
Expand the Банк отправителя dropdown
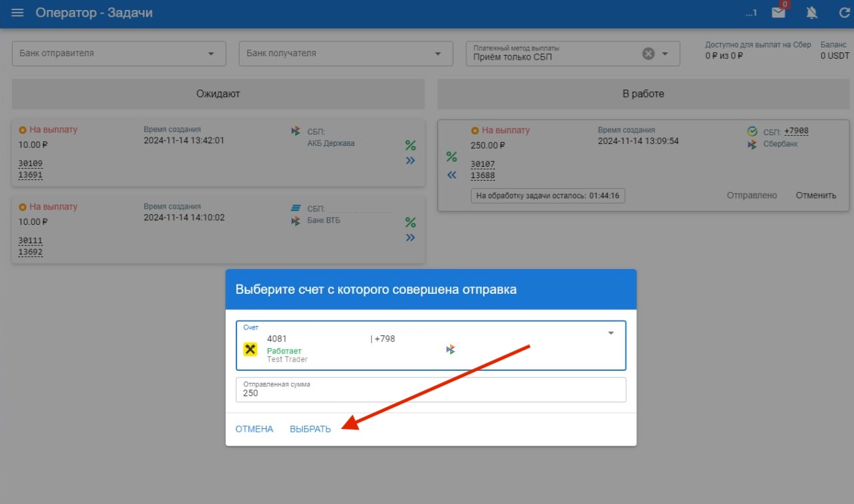[x=212, y=54]
